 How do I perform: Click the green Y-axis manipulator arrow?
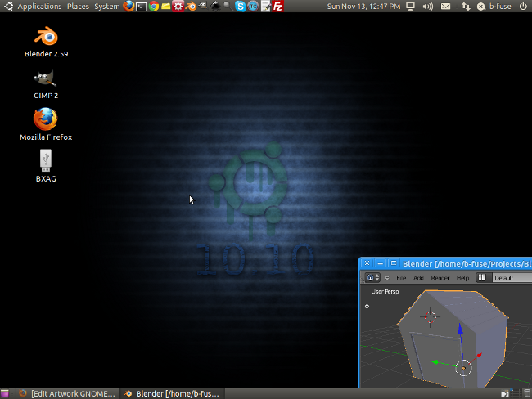point(435,362)
